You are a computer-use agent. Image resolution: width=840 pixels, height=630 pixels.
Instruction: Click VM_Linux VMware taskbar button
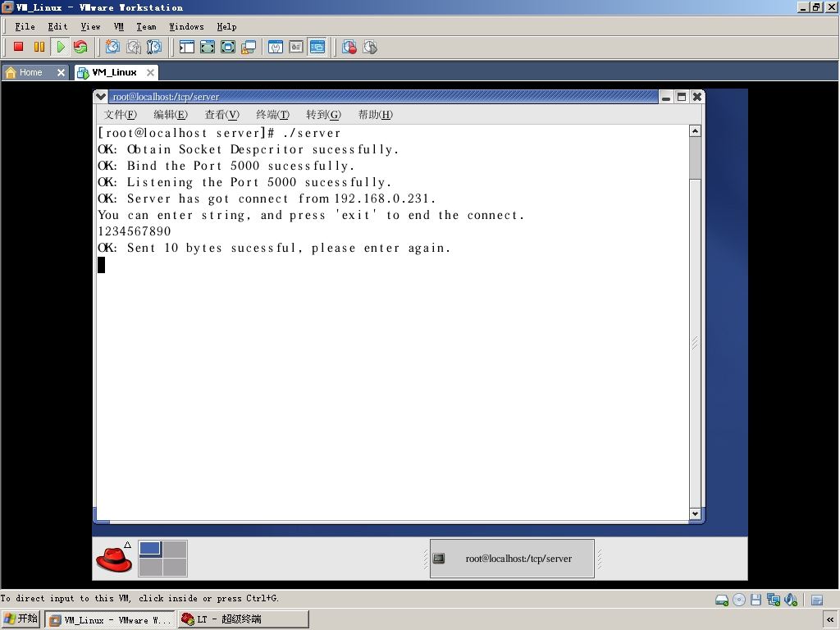(x=109, y=620)
